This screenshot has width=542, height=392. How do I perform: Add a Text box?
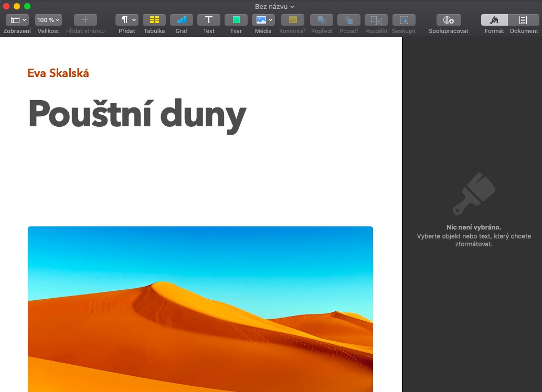tap(209, 20)
